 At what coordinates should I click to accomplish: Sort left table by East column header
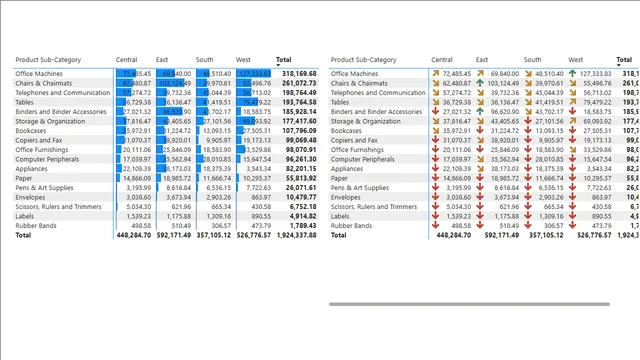pyautogui.click(x=162, y=60)
